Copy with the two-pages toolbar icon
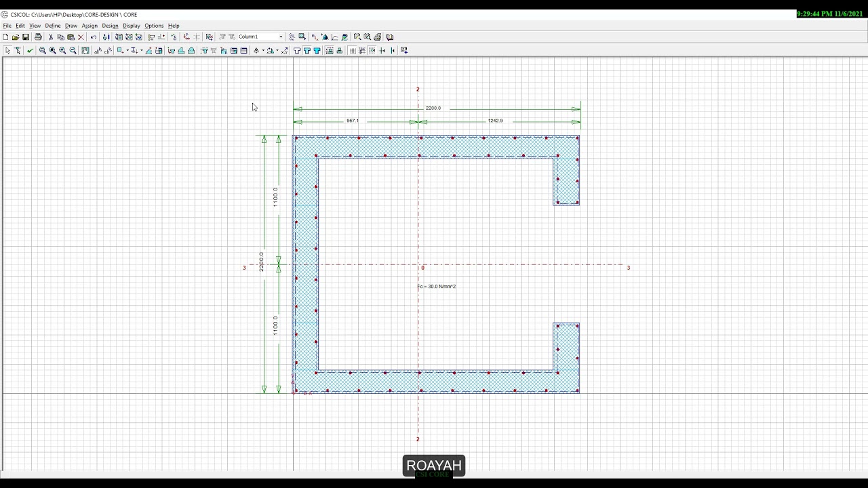868x488 pixels. click(x=60, y=37)
